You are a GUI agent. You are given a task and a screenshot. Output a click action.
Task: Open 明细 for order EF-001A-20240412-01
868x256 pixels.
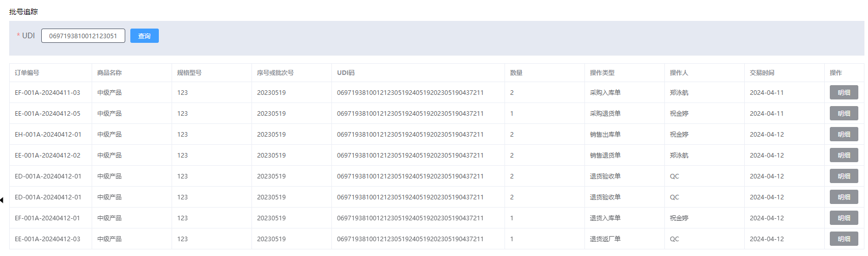click(x=844, y=218)
